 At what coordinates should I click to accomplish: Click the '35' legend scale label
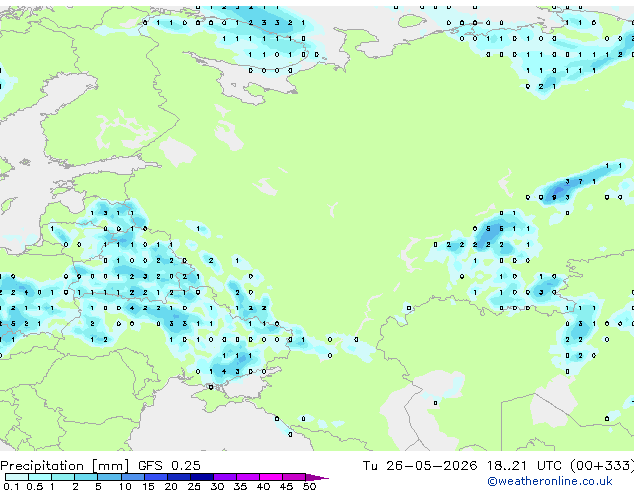(x=240, y=486)
